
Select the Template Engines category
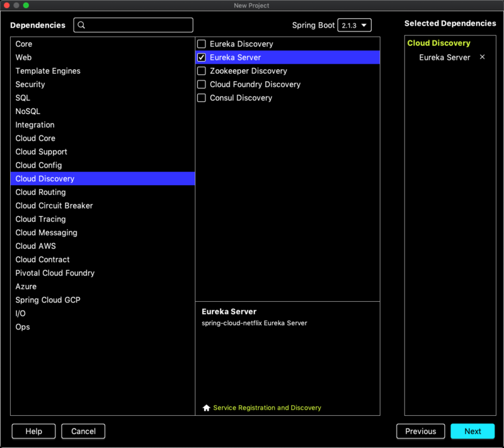(x=48, y=71)
